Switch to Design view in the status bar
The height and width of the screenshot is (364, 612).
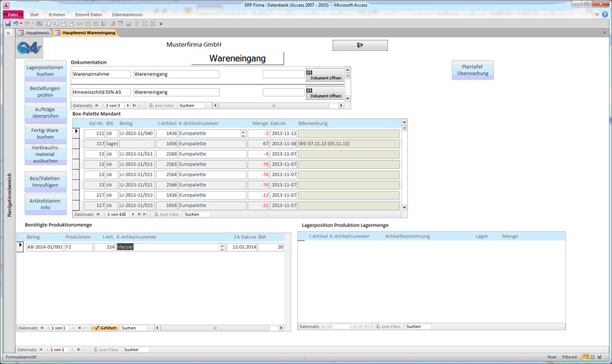[x=600, y=357]
